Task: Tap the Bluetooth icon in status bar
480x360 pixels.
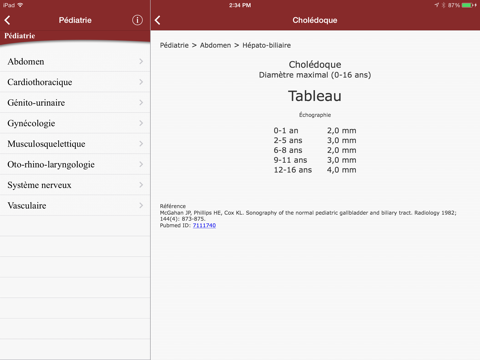Action: point(444,5)
